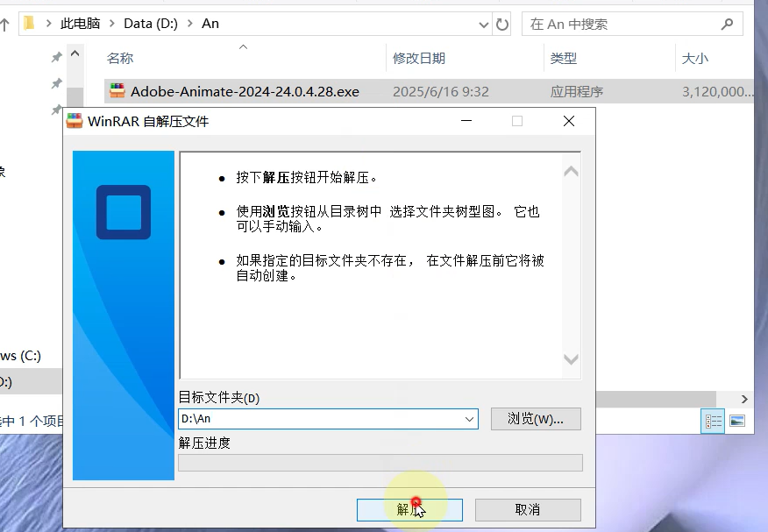The width and height of the screenshot is (768, 532).
Task: Click the blue square logo in WinRAR sidebar
Action: pos(124,212)
